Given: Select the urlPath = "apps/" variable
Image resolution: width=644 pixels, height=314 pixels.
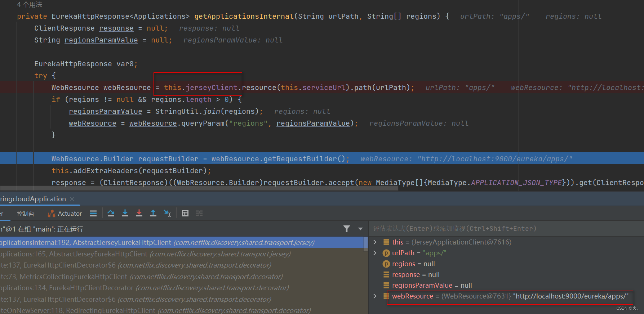Looking at the screenshot, I should [x=506, y=253].
